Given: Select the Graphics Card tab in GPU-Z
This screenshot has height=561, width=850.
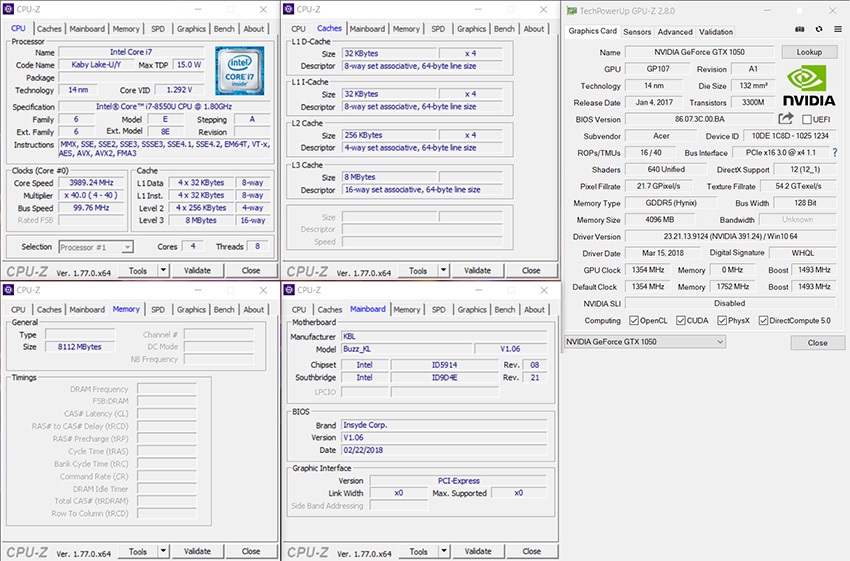Looking at the screenshot, I should pyautogui.click(x=593, y=31).
